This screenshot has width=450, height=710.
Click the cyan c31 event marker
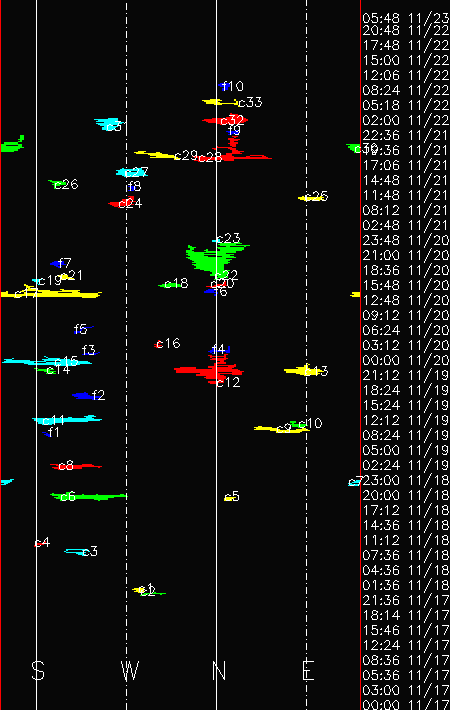click(109, 124)
